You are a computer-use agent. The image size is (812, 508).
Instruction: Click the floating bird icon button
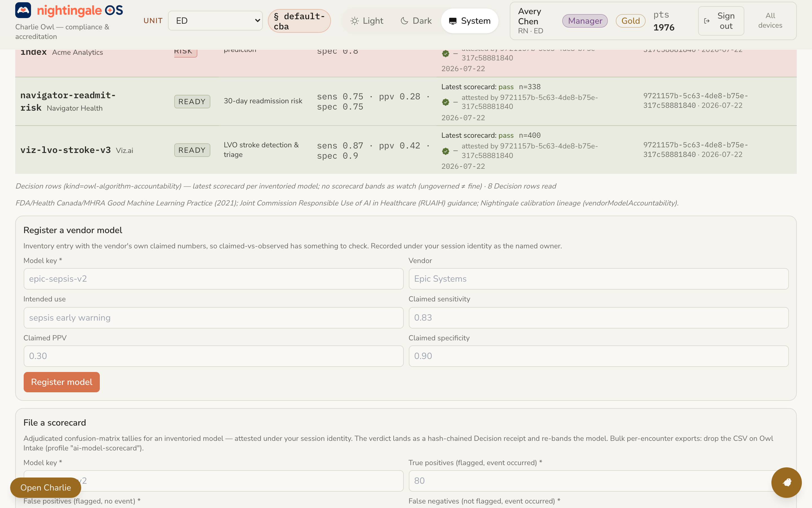click(x=787, y=483)
